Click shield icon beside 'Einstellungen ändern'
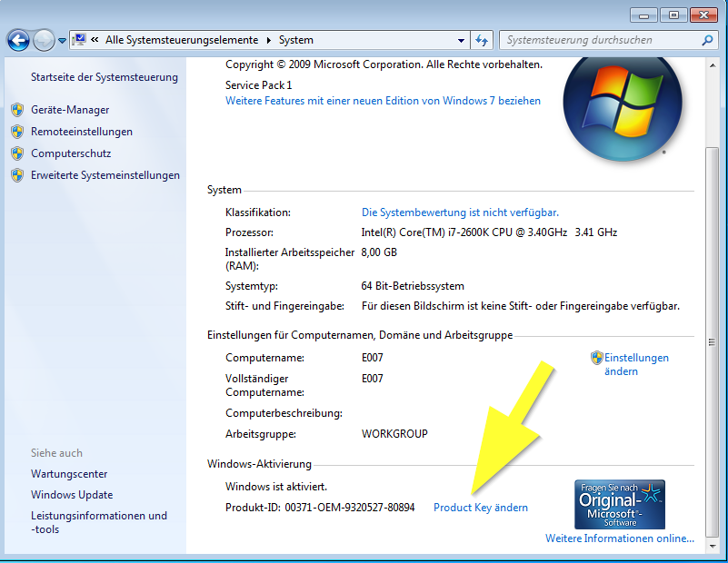This screenshot has width=728, height=563. point(596,358)
